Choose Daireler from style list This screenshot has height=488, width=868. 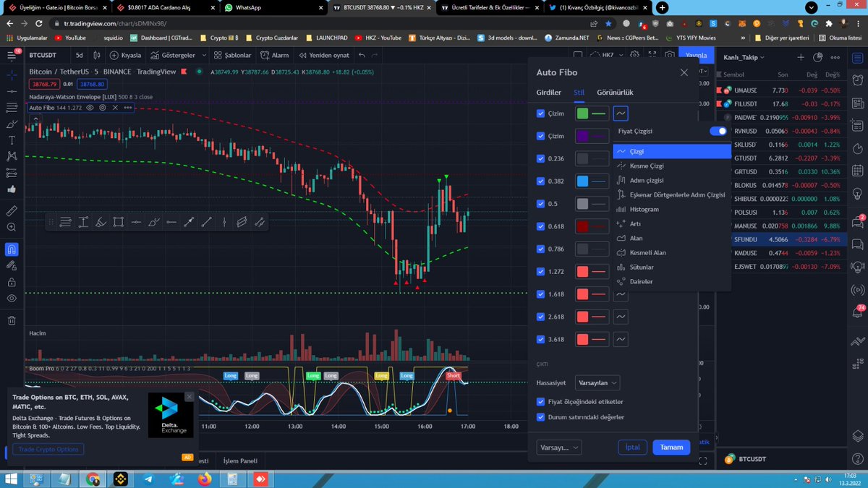tap(672, 281)
